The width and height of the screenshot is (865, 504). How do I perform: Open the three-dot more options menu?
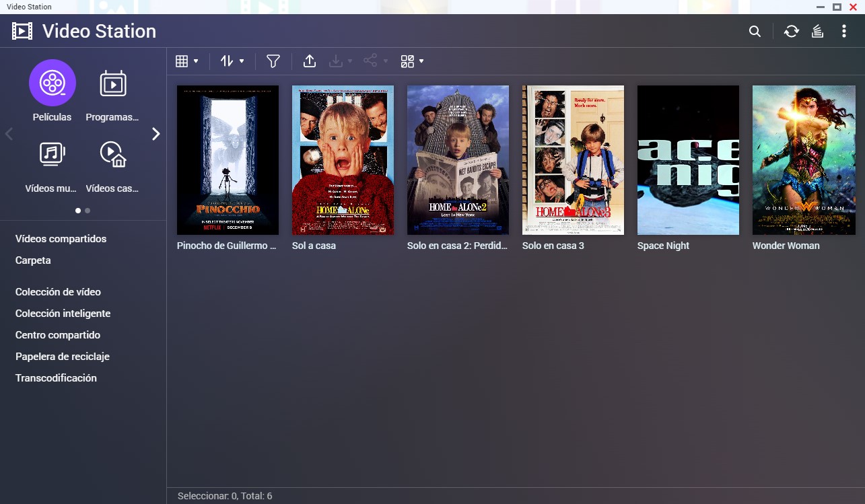click(x=844, y=32)
